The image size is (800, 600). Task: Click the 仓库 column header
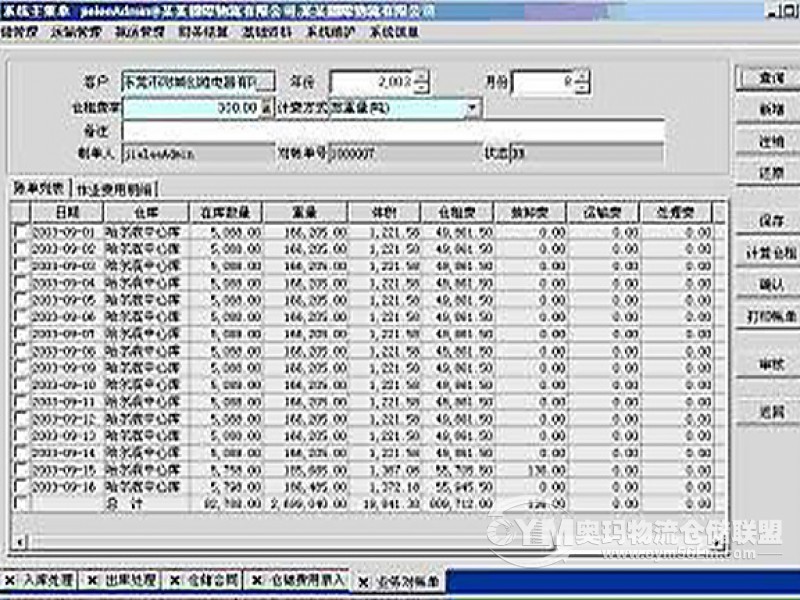(x=146, y=212)
